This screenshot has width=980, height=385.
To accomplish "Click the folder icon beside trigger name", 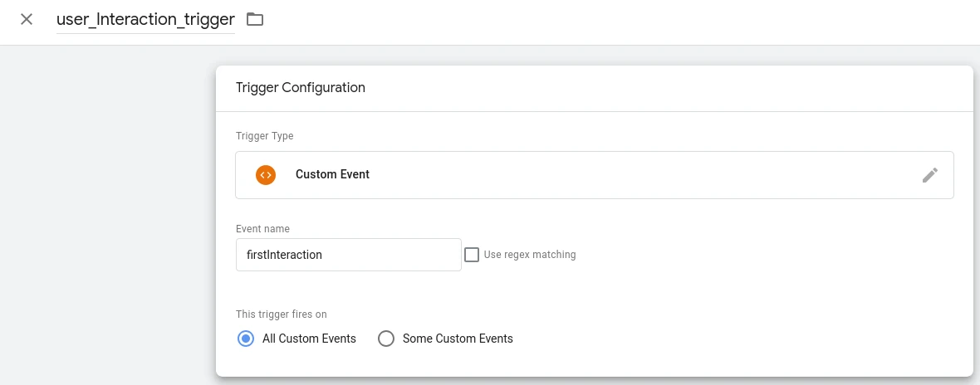I will coord(255,19).
